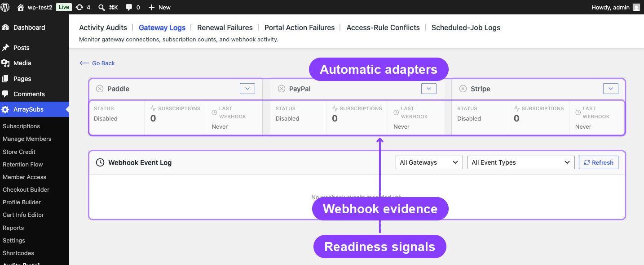The height and width of the screenshot is (265, 644).
Task: Refresh the webhook event log
Action: coord(599,162)
